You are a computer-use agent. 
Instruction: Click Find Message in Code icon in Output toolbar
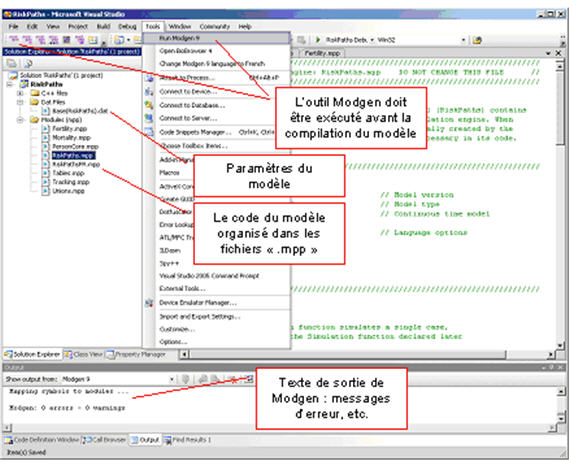click(x=186, y=379)
